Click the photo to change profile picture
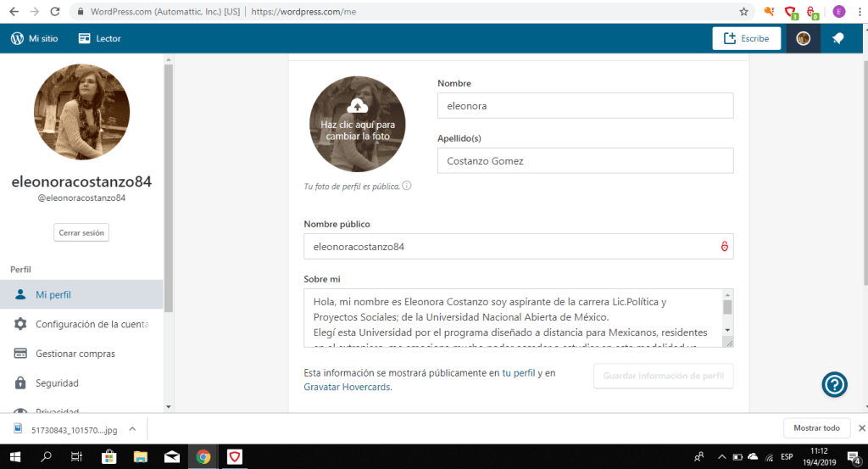This screenshot has width=868, height=469. click(x=357, y=125)
